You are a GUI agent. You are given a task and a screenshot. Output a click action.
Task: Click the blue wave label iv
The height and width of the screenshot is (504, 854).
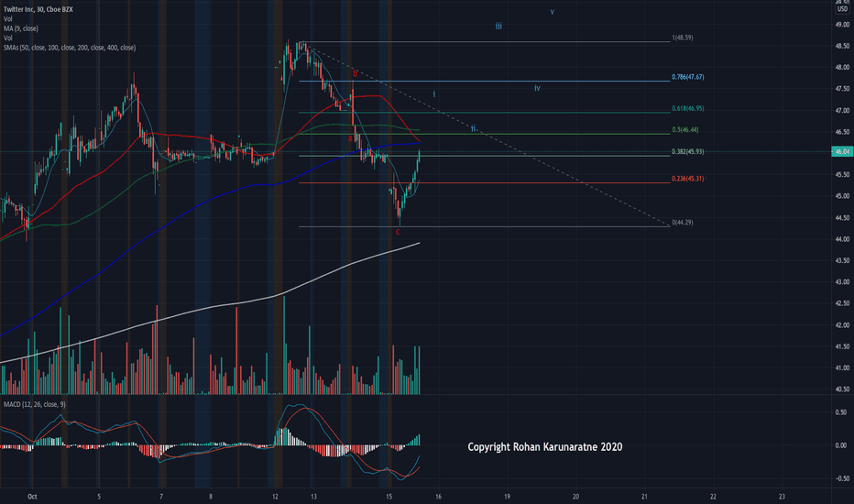[537, 88]
